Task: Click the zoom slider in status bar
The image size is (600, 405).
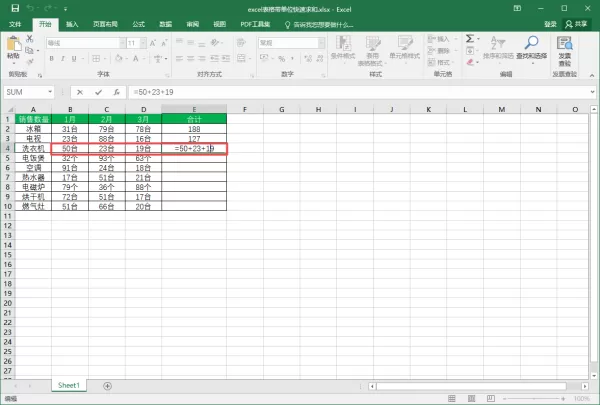Action: [534, 398]
